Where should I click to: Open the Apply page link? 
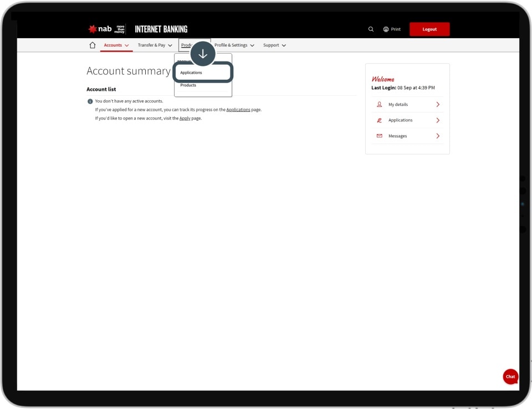pos(185,119)
